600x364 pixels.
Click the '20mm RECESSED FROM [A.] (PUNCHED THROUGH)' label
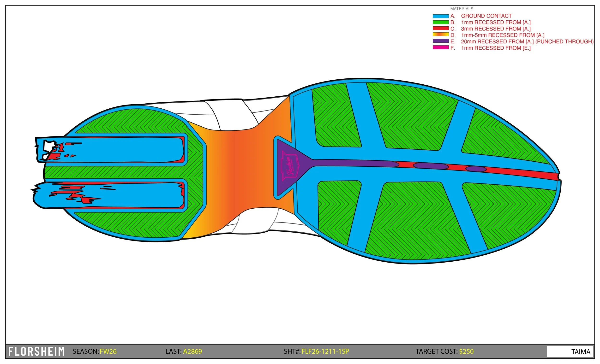click(x=527, y=42)
